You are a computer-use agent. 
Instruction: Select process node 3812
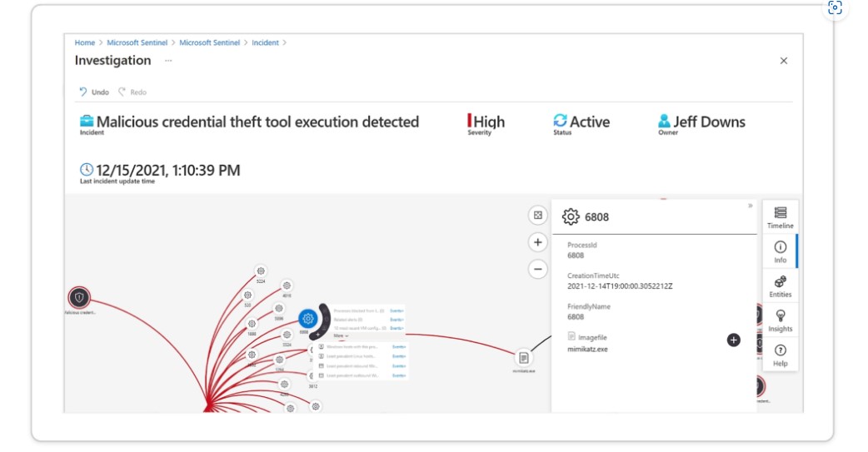[312, 376]
